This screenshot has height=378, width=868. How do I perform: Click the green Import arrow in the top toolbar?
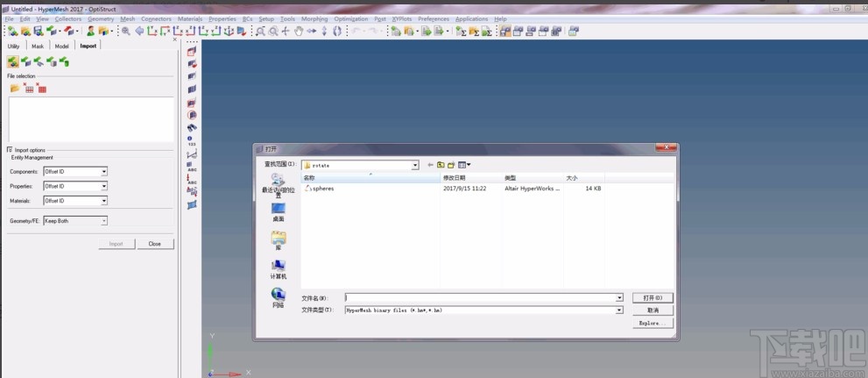click(x=52, y=31)
